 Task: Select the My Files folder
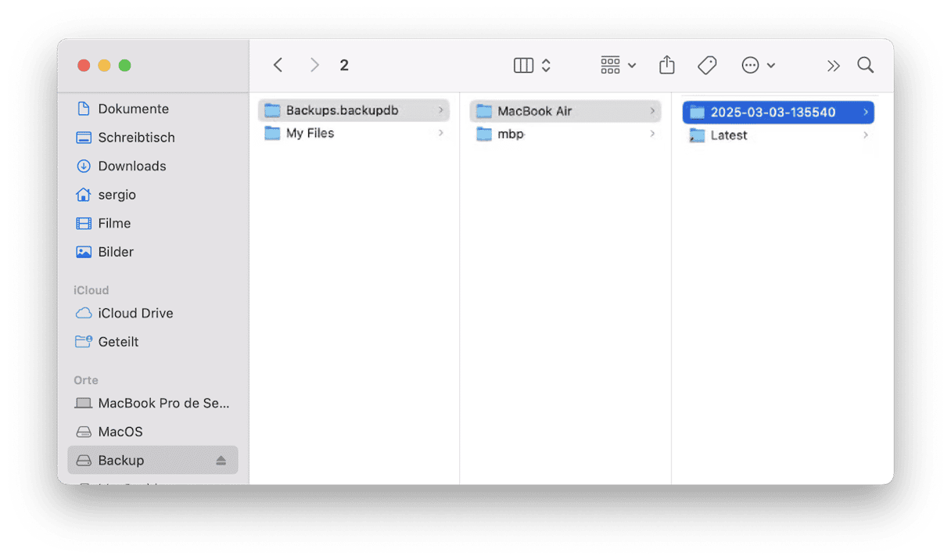[310, 134]
